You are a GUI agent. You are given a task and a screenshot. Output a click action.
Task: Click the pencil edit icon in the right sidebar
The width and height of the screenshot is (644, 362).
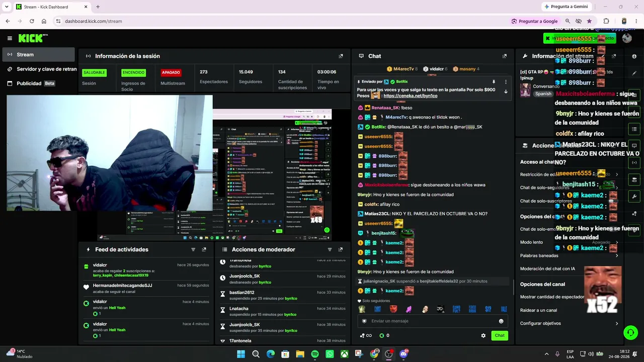[634, 73]
